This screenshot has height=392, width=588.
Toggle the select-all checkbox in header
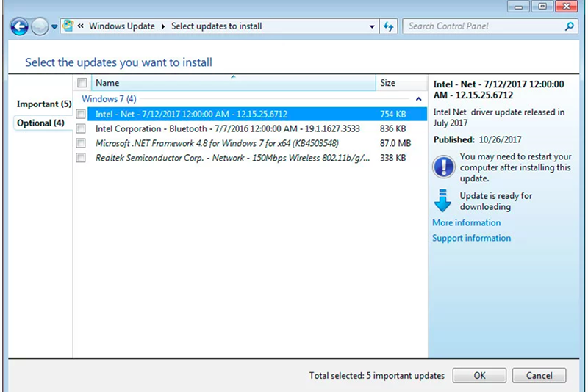(x=82, y=83)
